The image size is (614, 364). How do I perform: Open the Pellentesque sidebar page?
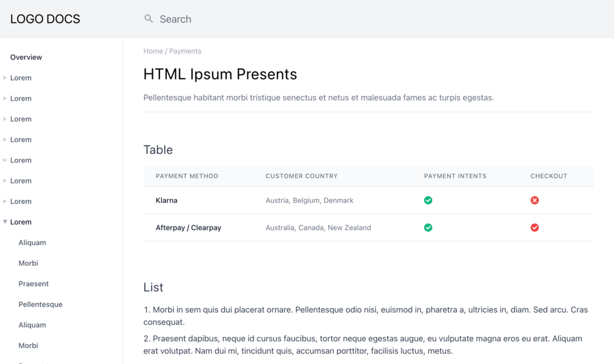pyautogui.click(x=40, y=304)
